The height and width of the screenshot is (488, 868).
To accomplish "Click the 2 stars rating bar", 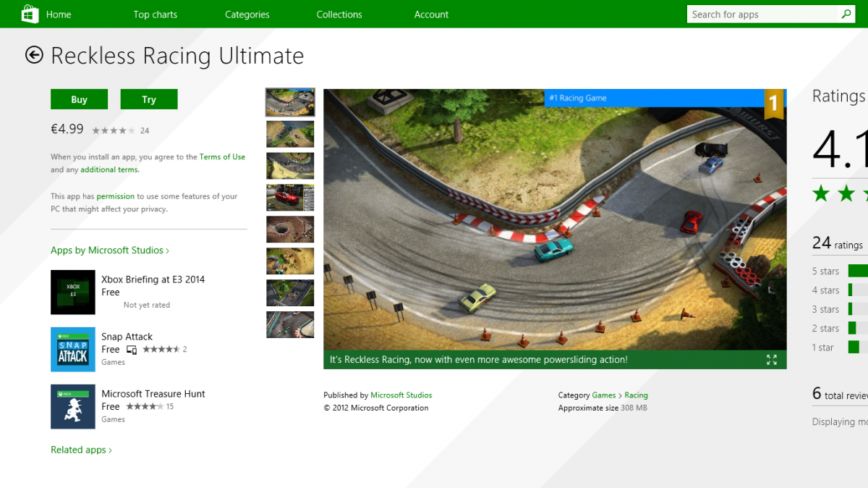I will coord(858,328).
